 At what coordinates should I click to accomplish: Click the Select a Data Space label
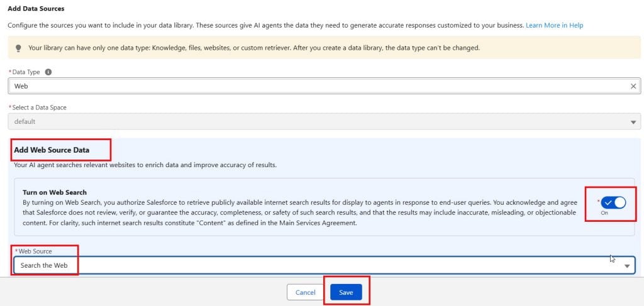[39, 107]
